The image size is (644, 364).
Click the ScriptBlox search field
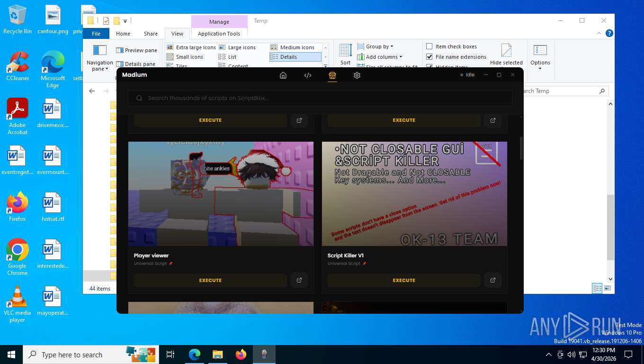tap(320, 98)
